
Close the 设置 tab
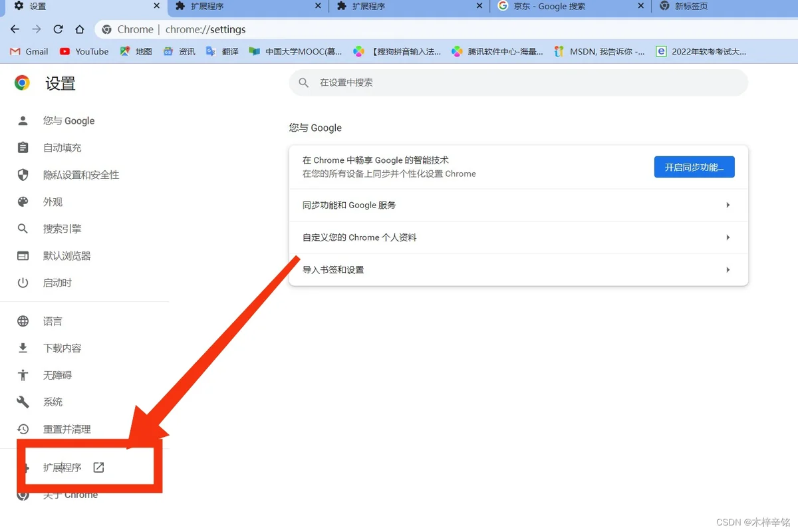tap(157, 6)
